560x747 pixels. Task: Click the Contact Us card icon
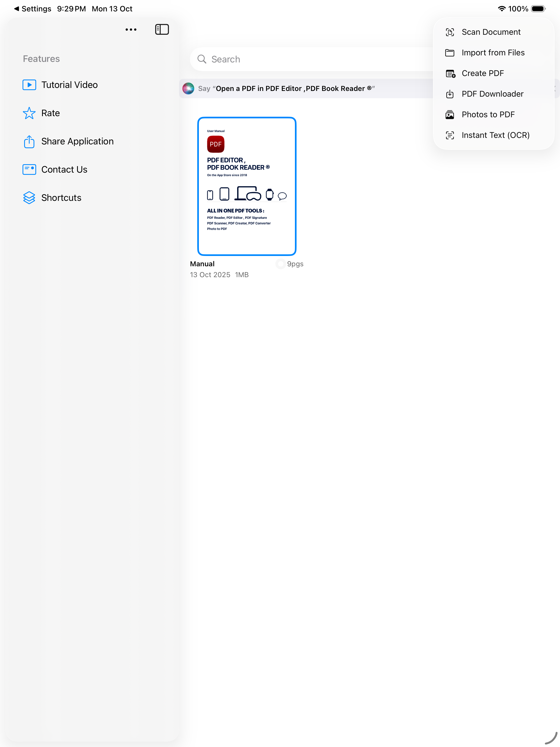(29, 170)
